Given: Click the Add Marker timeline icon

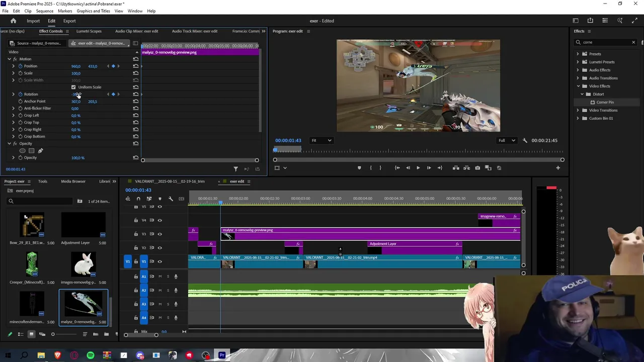Looking at the screenshot, I should (x=160, y=199).
